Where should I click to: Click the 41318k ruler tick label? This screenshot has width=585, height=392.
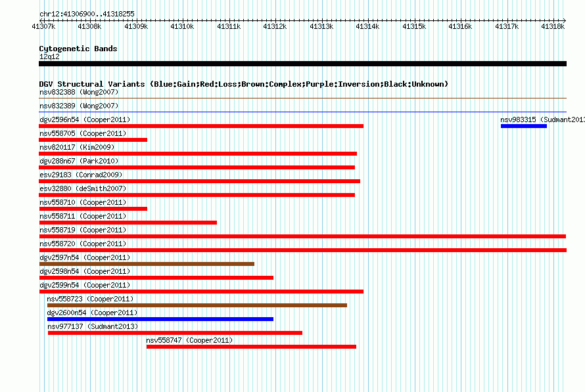553,26
